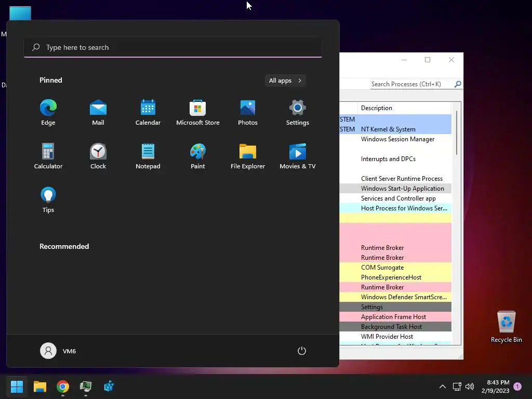Show All apps list
The width and height of the screenshot is (532, 399).
285,81
